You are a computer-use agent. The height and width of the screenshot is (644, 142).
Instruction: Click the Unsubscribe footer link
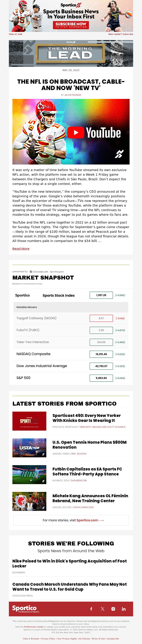tap(113, 639)
